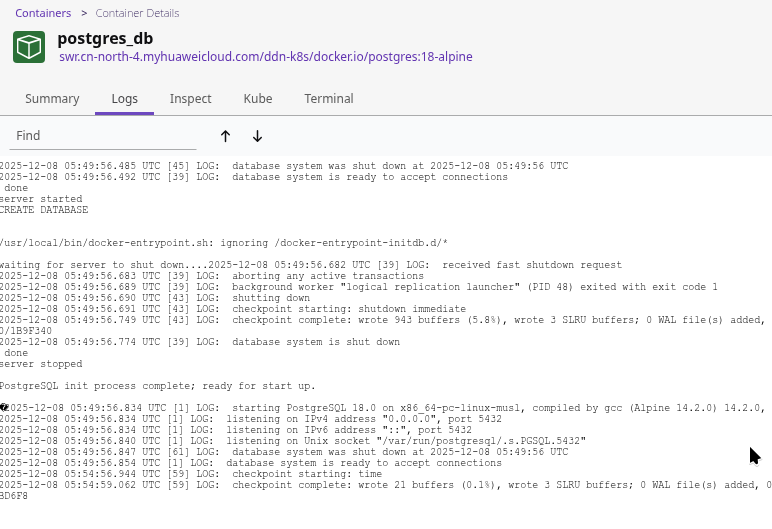
Task: Click the docker-entrypoint.sh ignoring initdb line
Action: coord(224,243)
